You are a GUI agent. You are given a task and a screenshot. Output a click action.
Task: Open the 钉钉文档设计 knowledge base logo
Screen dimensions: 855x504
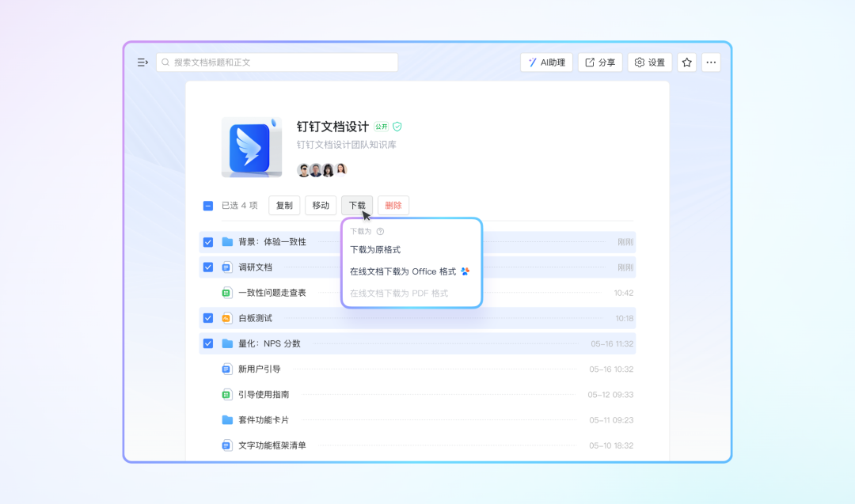(251, 146)
